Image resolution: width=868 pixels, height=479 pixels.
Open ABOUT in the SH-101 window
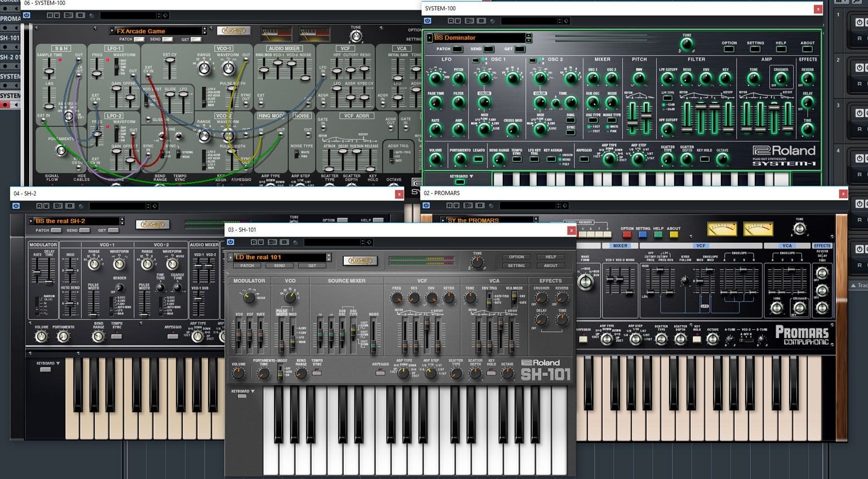551,265
